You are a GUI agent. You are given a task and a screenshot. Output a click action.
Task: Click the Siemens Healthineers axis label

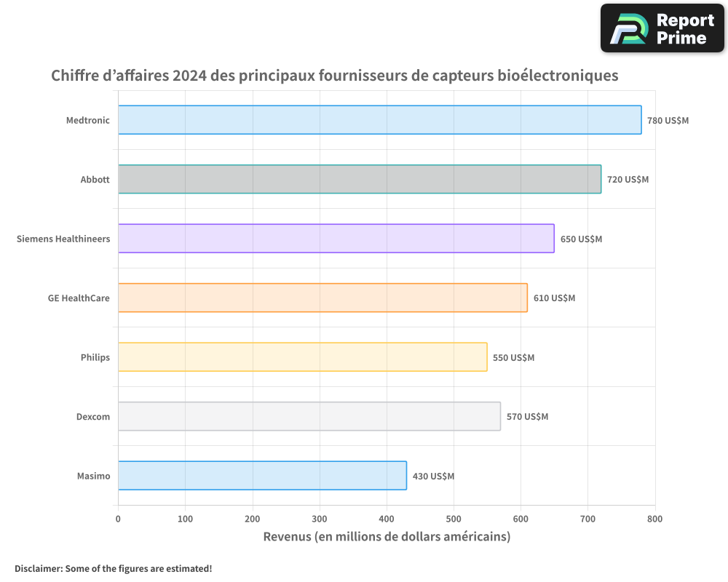[63, 239]
